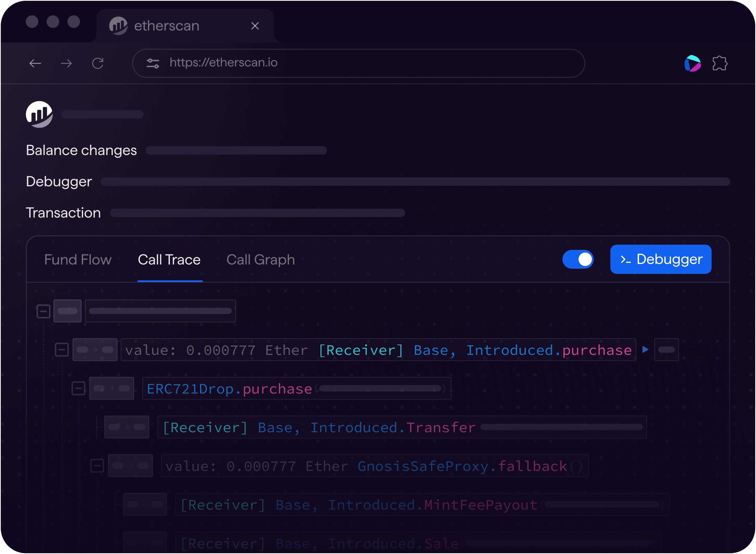
Task: Click the etherscan favicon in the tab
Action: [118, 26]
